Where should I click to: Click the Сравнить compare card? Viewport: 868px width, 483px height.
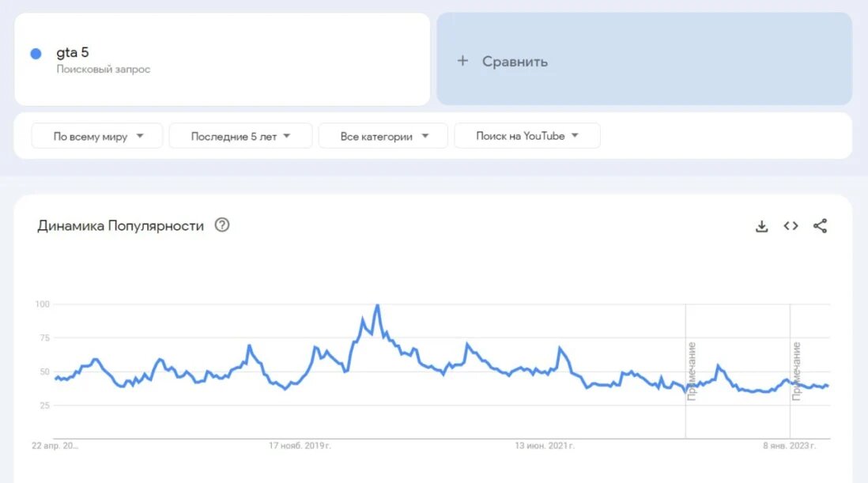tap(644, 59)
